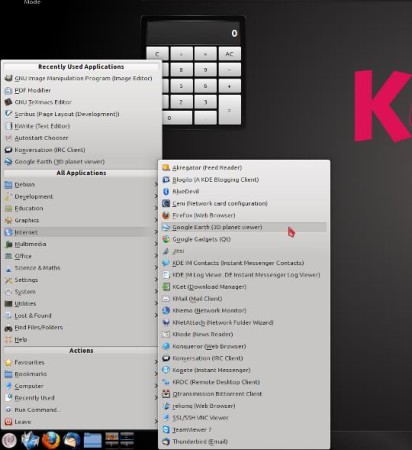412x450 pixels.
Task: Launch KRDC (Remote Desktop Client)
Action: pyautogui.click(x=244, y=382)
